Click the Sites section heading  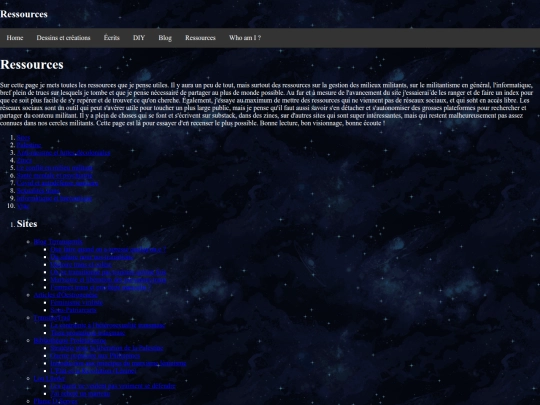tap(27, 224)
